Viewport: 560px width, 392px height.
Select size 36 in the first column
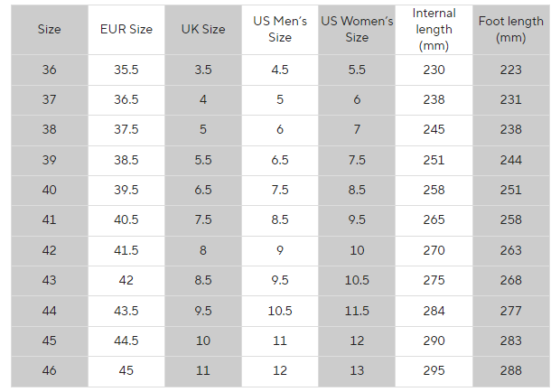pyautogui.click(x=50, y=70)
